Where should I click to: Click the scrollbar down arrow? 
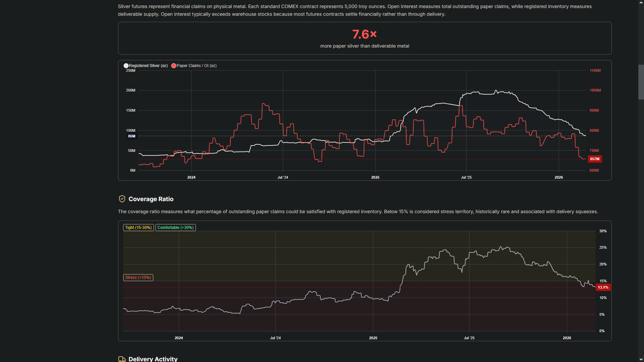[x=641, y=359]
